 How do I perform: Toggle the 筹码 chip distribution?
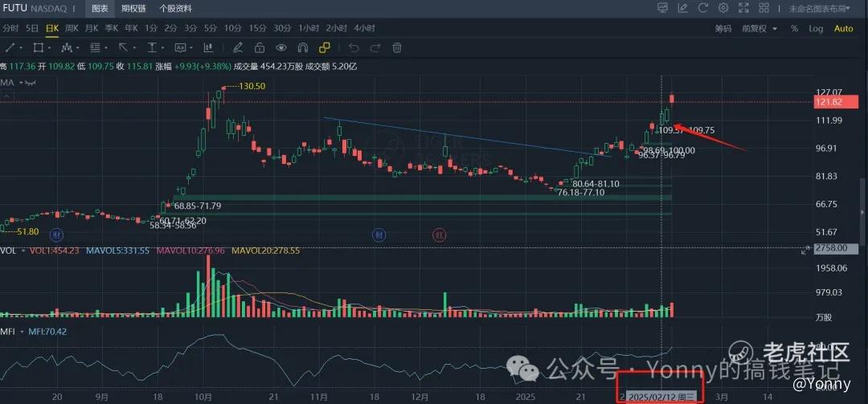pos(723,29)
